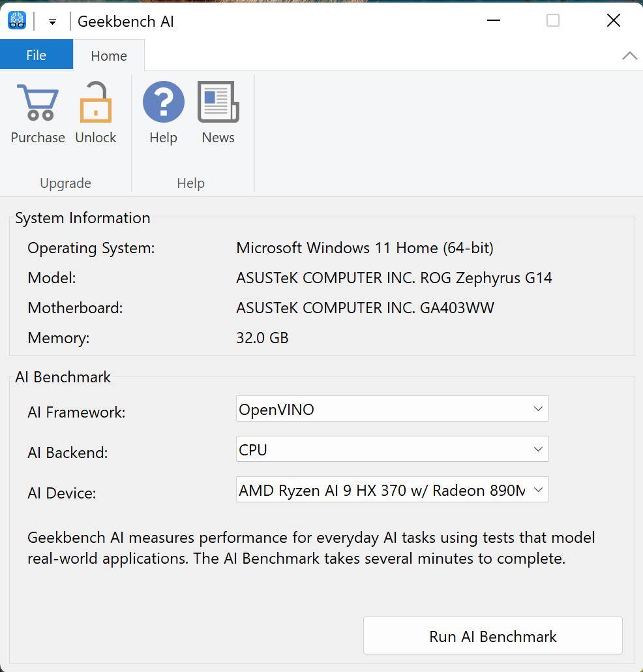Expand the AI Framework dropdown showing OpenVINO
643x672 pixels.
(392, 409)
